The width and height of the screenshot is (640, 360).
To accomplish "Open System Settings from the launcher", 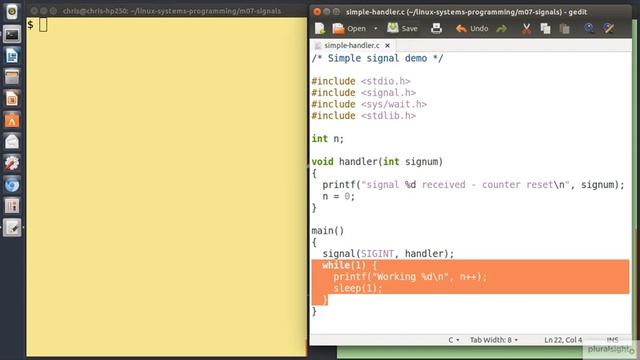I will [x=12, y=163].
